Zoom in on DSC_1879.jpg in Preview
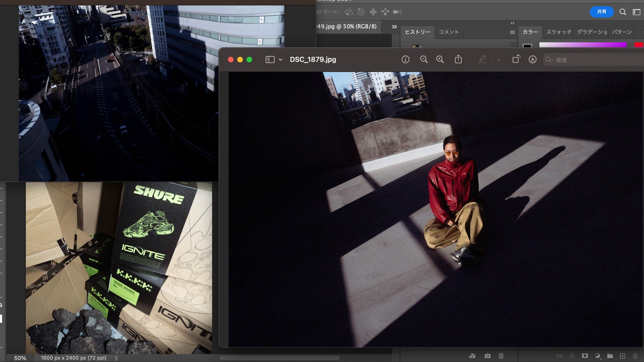644x362 pixels. pyautogui.click(x=440, y=60)
